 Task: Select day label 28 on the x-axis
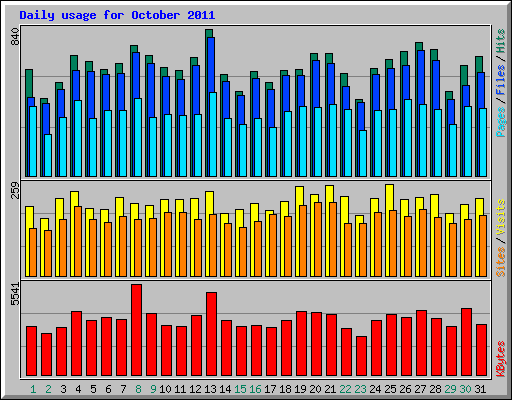[x=435, y=389]
